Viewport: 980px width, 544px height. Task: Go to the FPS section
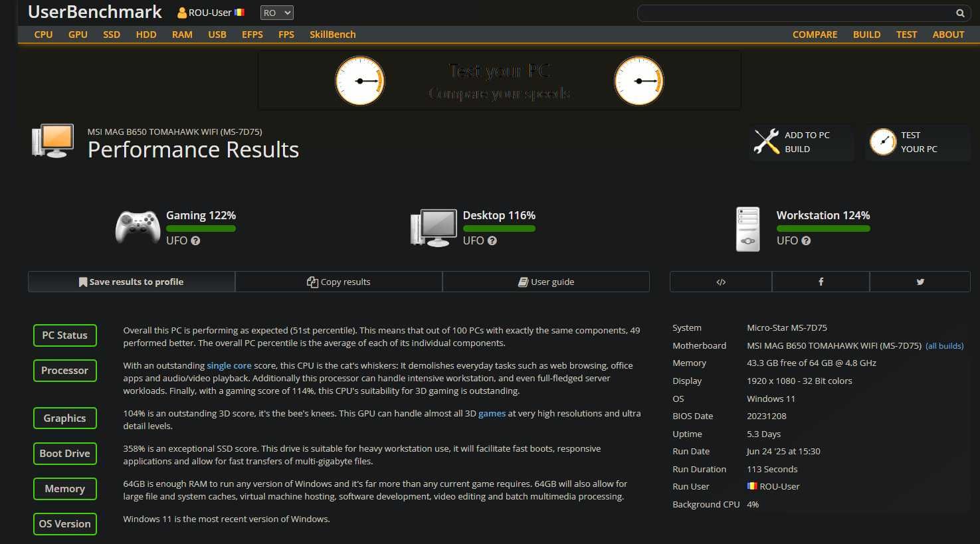coord(286,35)
